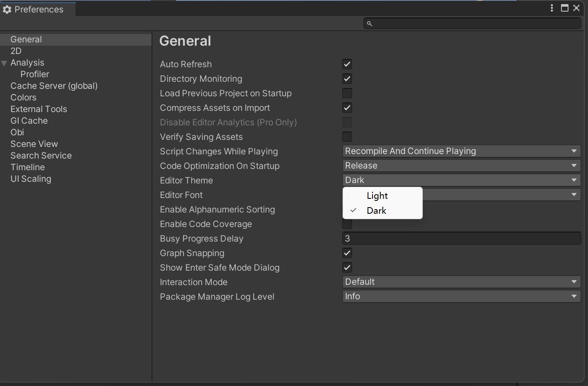Click the Disable Editor Analytics checkbox
The width and height of the screenshot is (588, 386).
(347, 122)
